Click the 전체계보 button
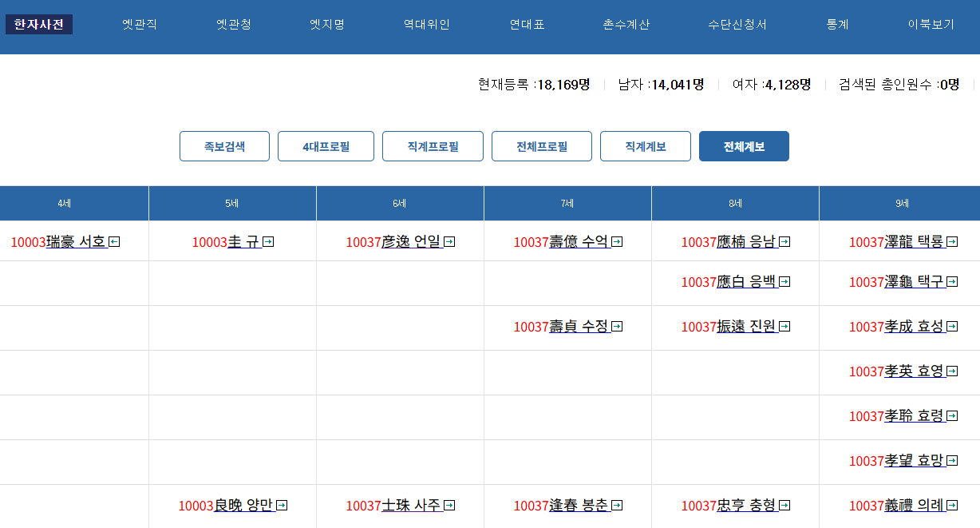Image resolution: width=980 pixels, height=528 pixels. 744,146
